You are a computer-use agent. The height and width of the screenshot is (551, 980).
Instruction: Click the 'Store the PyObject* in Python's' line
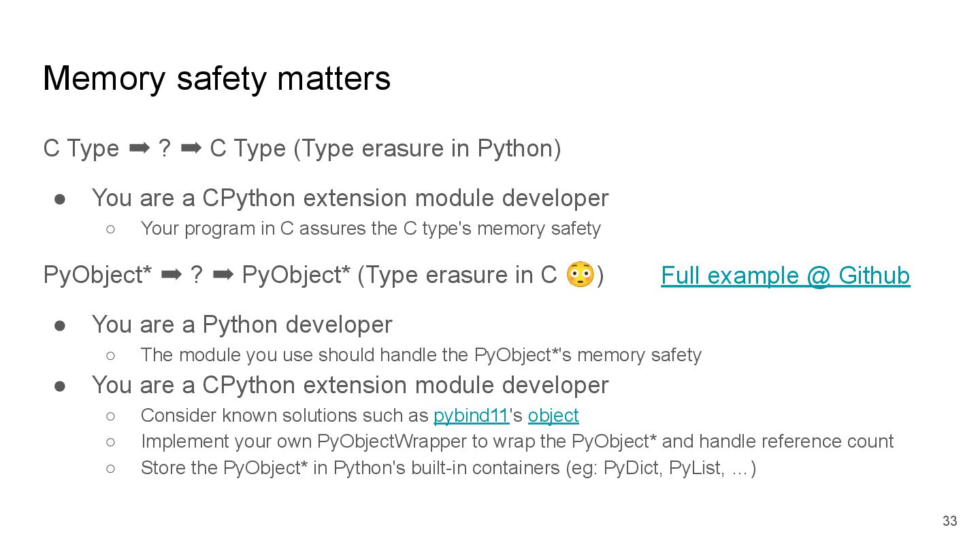[448, 468]
